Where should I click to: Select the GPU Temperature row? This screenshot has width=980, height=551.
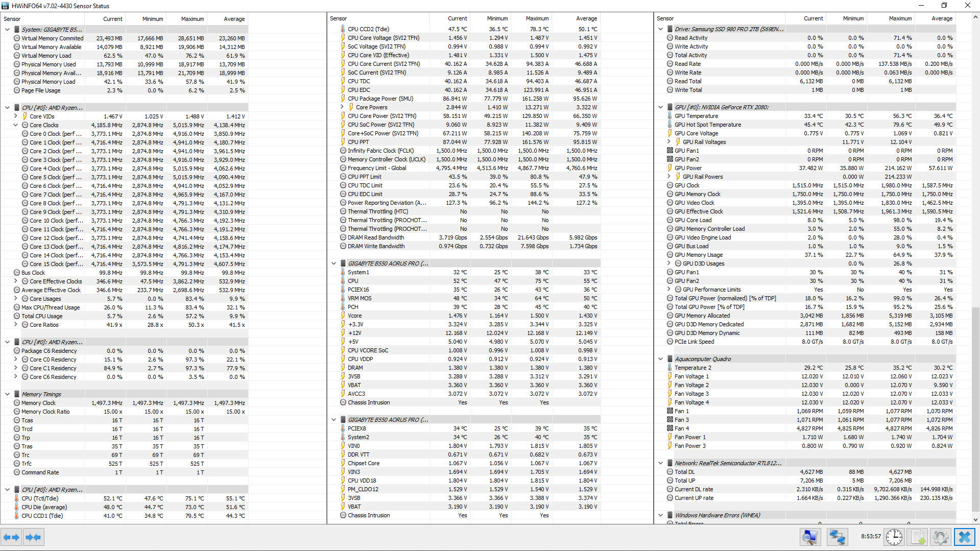click(x=805, y=116)
